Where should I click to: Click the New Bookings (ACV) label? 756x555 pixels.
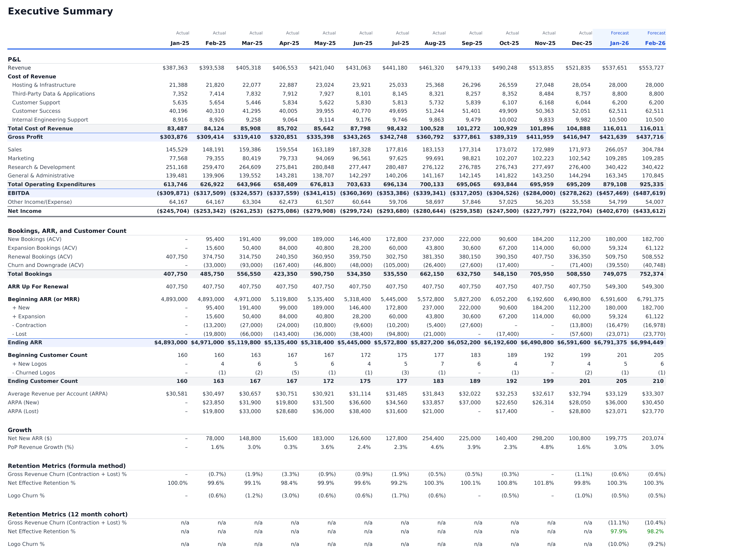tap(34, 239)
